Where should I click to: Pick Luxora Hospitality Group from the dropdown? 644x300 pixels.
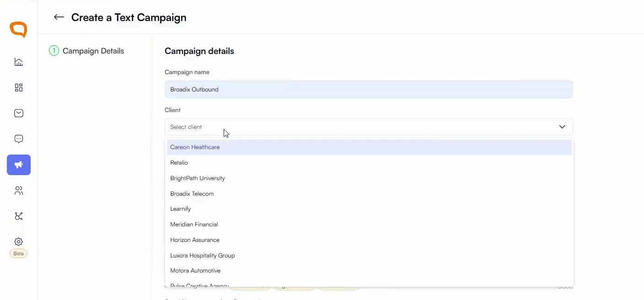pos(369,255)
